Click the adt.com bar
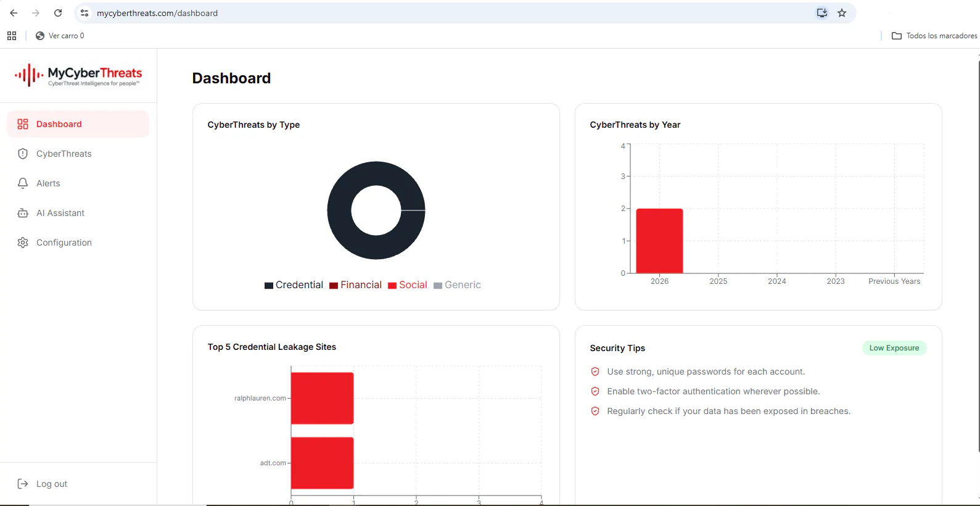The image size is (980, 506). click(322, 463)
